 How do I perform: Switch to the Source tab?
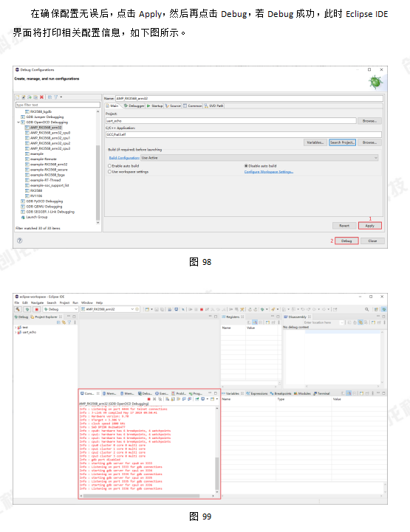[x=174, y=106]
